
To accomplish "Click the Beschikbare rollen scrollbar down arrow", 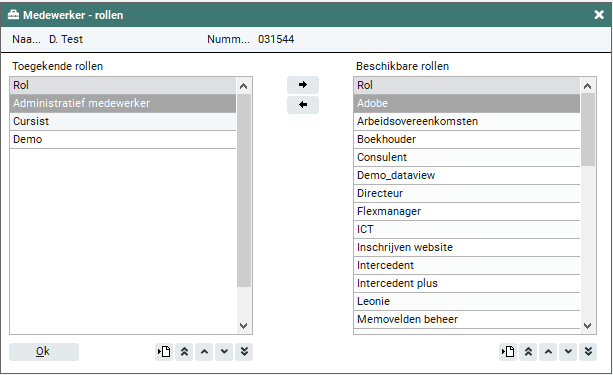I will pos(588,325).
